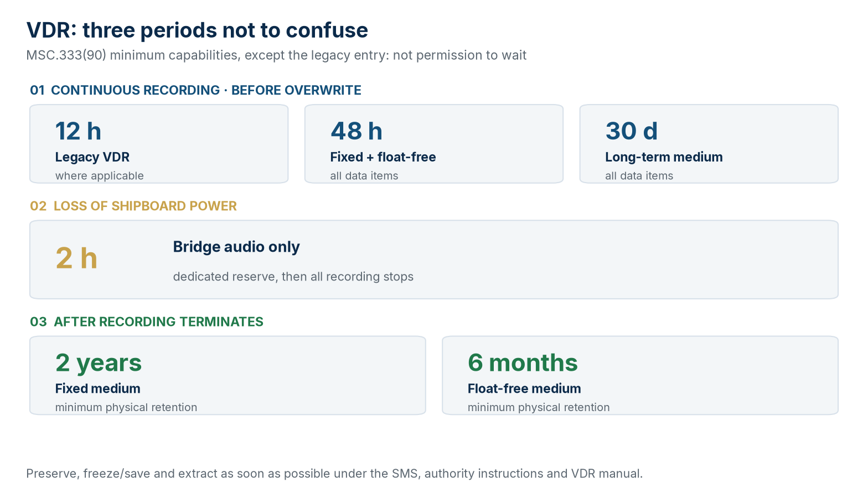Click the MSC.333(90) subtitle text

[x=276, y=55]
